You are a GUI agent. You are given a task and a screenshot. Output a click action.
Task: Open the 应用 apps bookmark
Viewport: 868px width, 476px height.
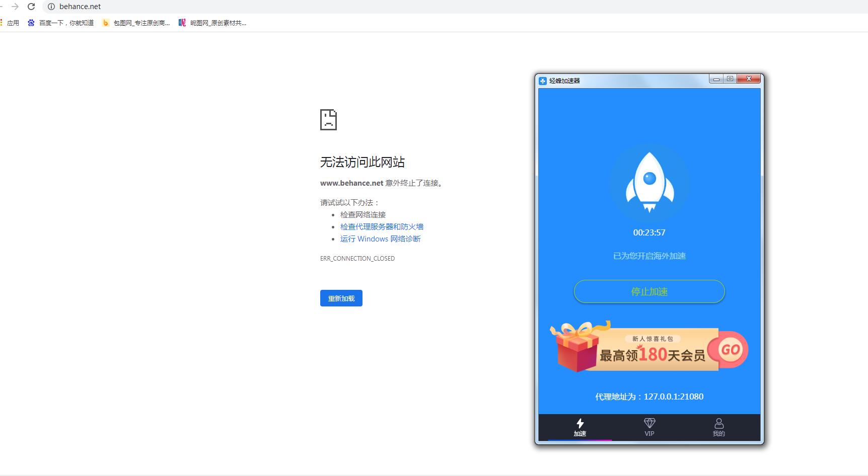pos(10,23)
